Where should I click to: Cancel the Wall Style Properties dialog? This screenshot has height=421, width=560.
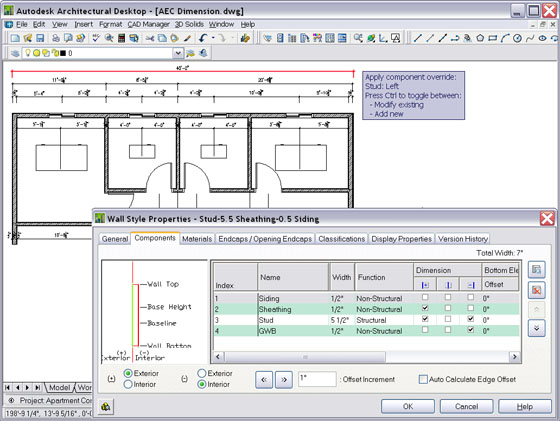466,406
